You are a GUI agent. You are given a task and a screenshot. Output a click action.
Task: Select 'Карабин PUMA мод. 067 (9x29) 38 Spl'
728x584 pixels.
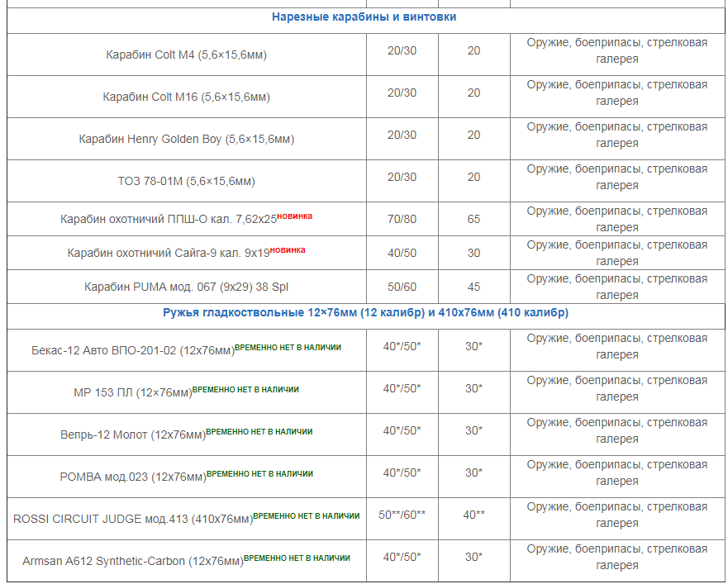pos(186,287)
